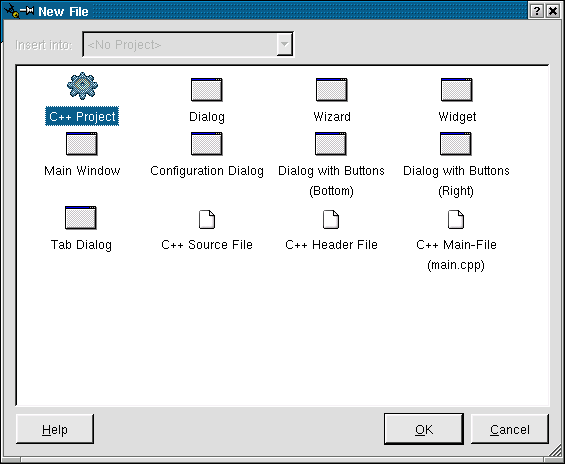Viewport: 565px width, 464px height.
Task: Pick the Tab Dialog template icon
Action: pos(81,218)
